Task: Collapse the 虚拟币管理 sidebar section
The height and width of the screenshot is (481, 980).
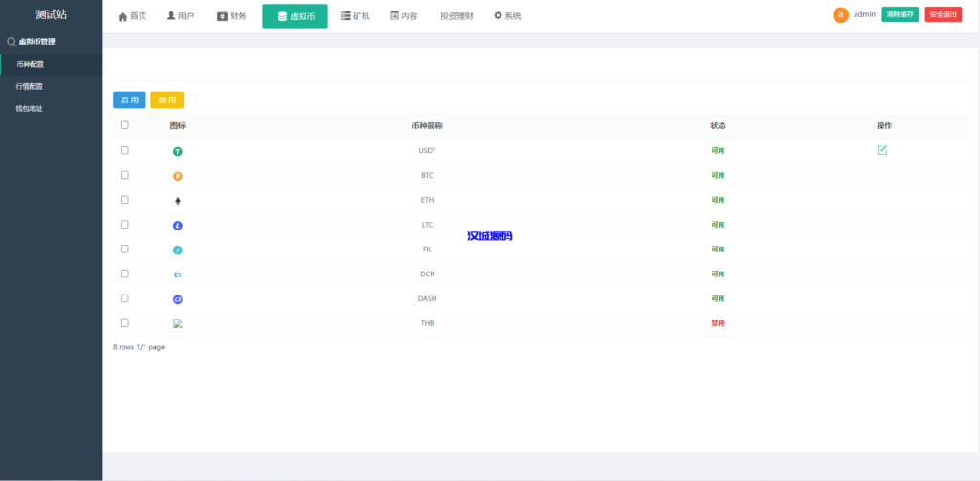Action: tap(36, 42)
